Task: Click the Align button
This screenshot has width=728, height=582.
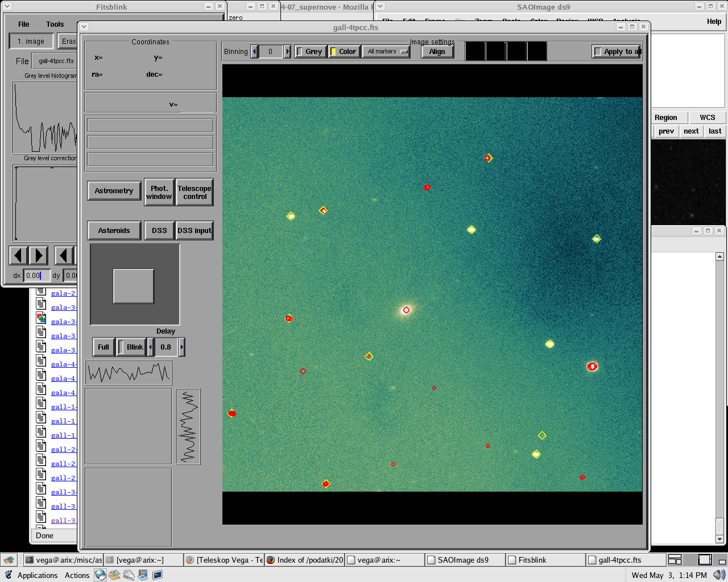Action: [x=437, y=52]
